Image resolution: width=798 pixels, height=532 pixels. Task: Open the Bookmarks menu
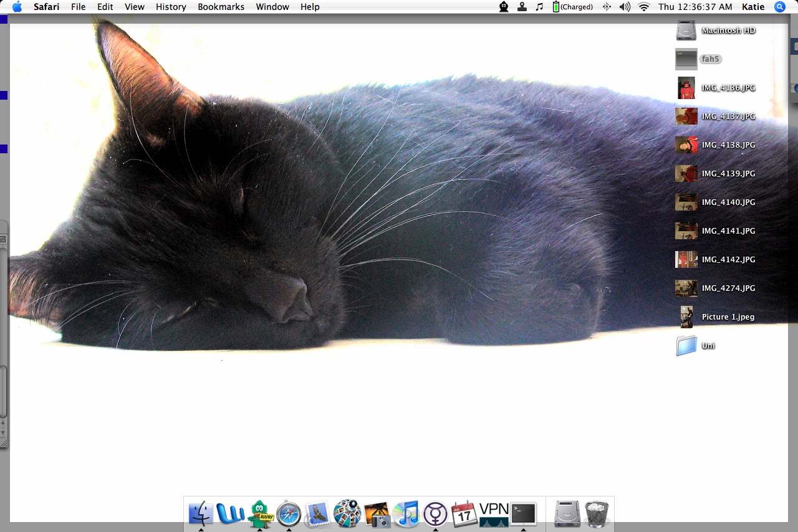click(221, 7)
